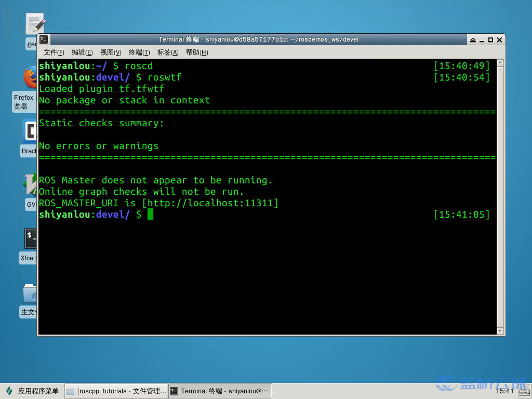Image resolution: width=532 pixels, height=399 pixels.
Task: Click 'No errors or warnings' line
Action: coord(99,146)
